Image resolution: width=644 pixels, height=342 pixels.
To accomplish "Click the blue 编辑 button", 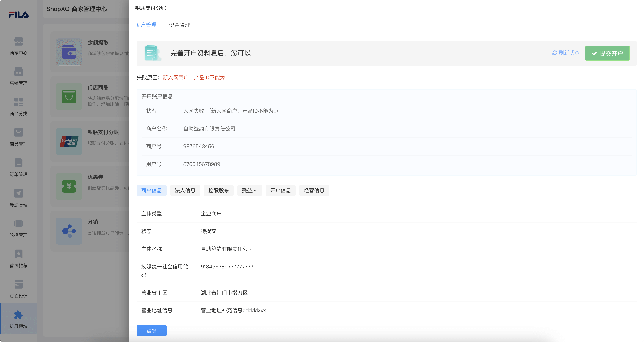I will coord(151,331).
